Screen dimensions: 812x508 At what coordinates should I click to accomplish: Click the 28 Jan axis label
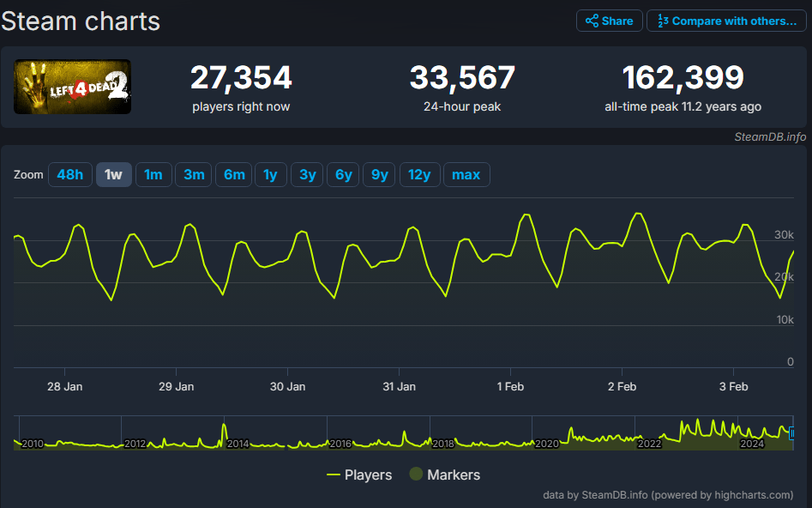(64, 387)
